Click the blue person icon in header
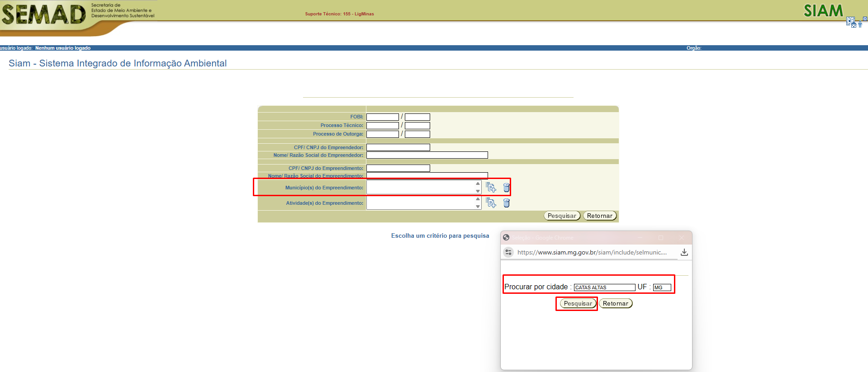Image resolution: width=868 pixels, height=372 pixels. (x=860, y=24)
